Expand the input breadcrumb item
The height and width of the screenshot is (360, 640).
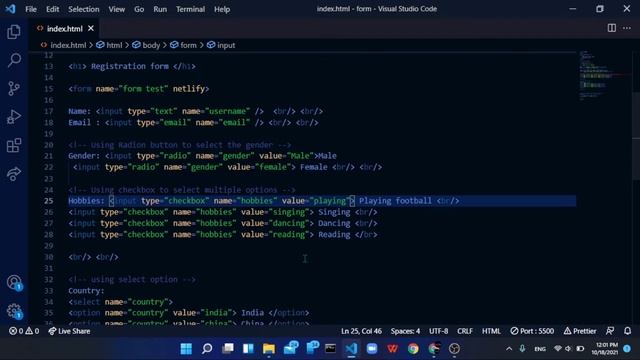(221, 45)
